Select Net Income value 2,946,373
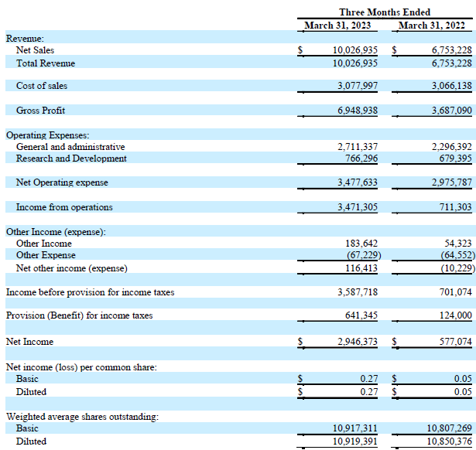The height and width of the screenshot is (450, 476). [x=358, y=342]
